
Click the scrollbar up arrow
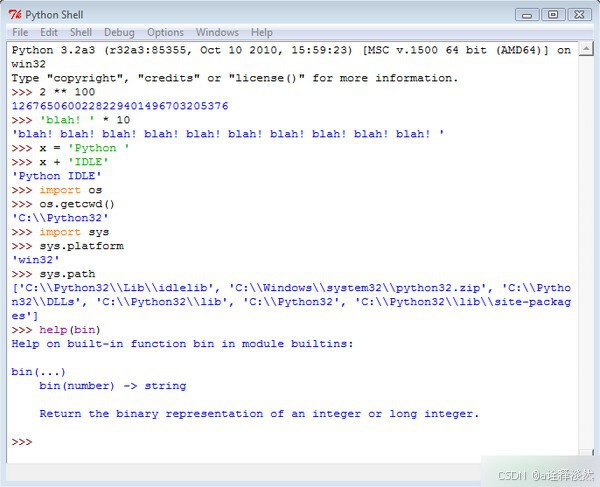pos(586,49)
